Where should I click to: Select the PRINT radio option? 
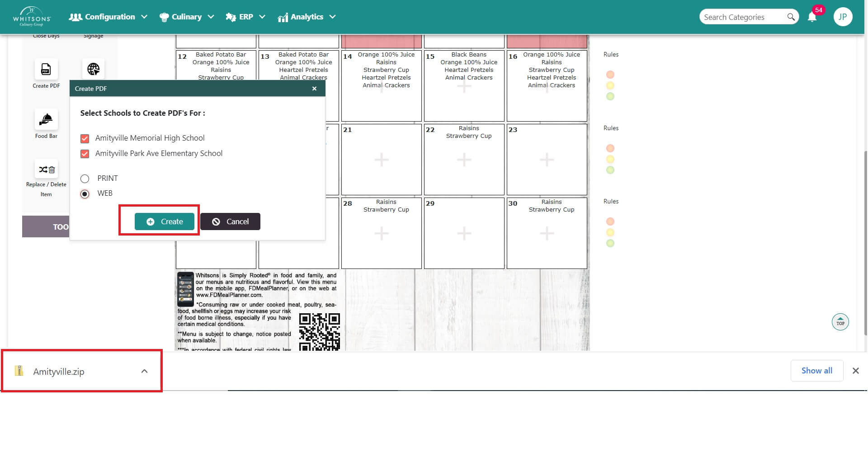(85, 179)
